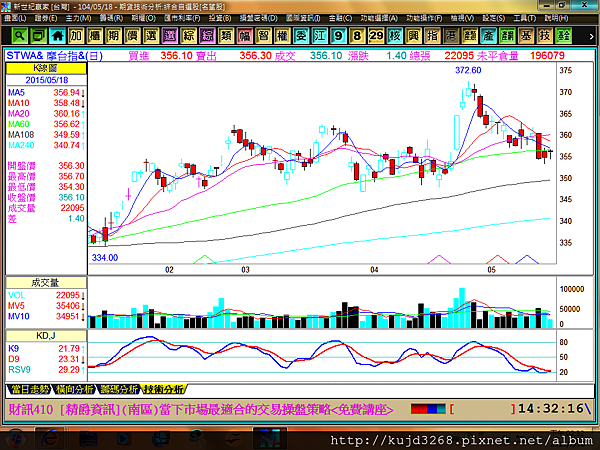Click the 指 toolbar button
The width and height of the screenshot is (600, 450).
[432, 36]
